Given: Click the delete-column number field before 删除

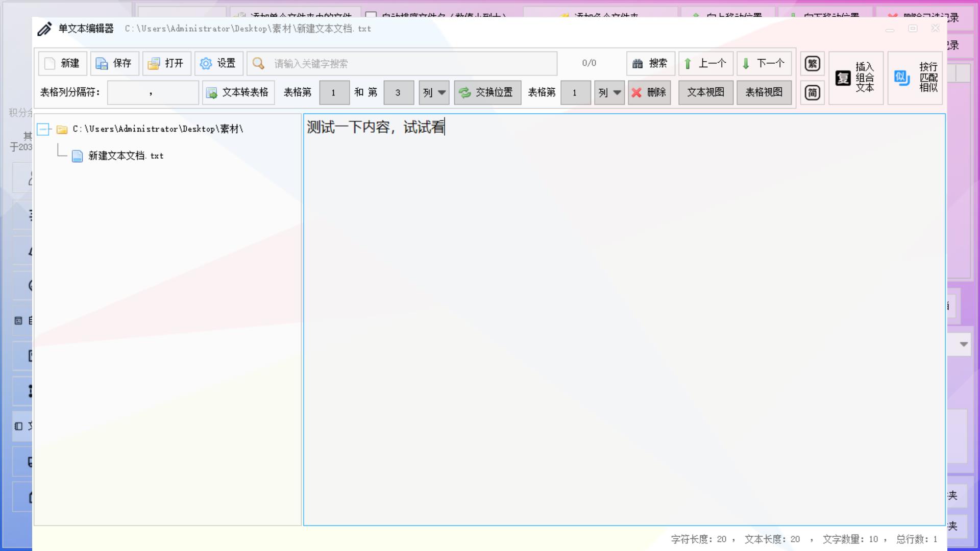Looking at the screenshot, I should tap(575, 92).
